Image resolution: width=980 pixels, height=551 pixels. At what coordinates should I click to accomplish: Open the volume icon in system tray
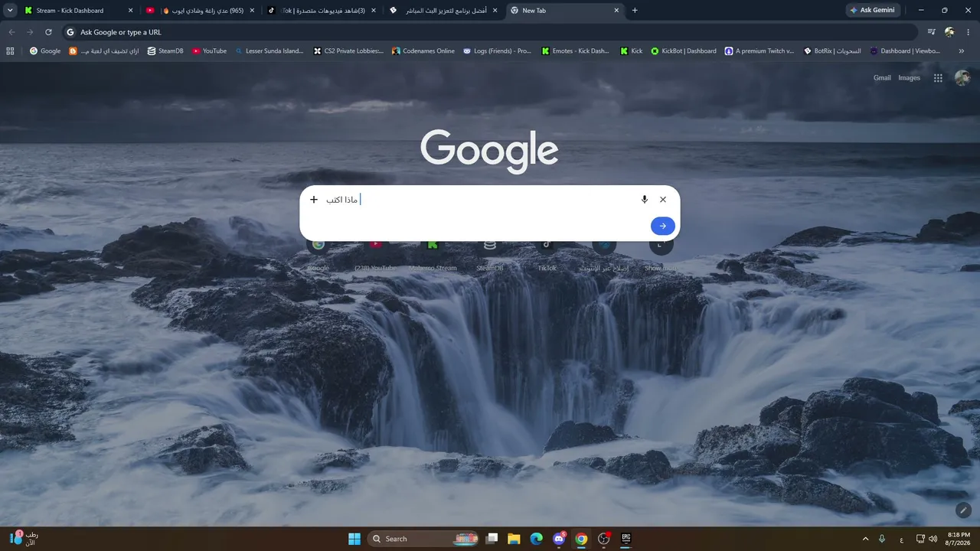(933, 539)
